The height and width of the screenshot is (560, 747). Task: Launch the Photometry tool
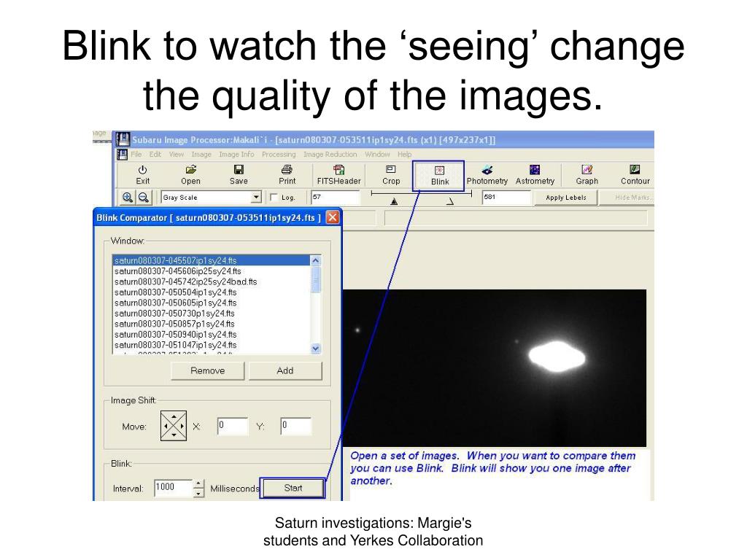(487, 175)
